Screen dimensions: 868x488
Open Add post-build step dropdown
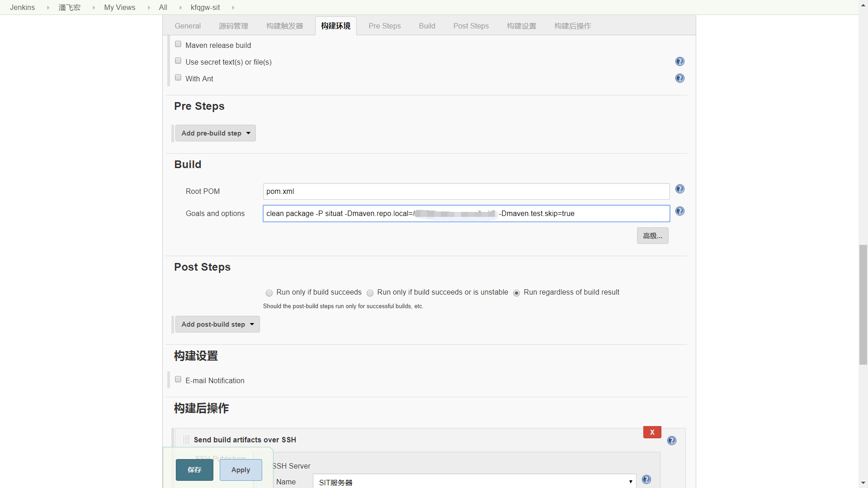[217, 324]
